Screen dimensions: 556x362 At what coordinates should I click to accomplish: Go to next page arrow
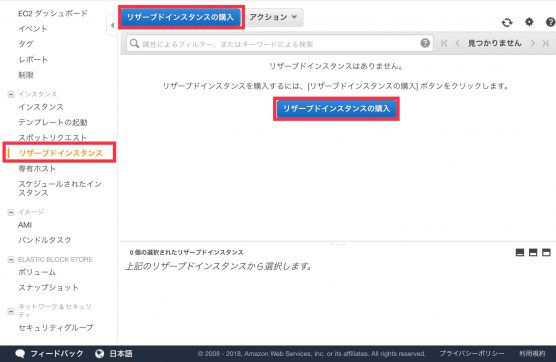(x=533, y=43)
